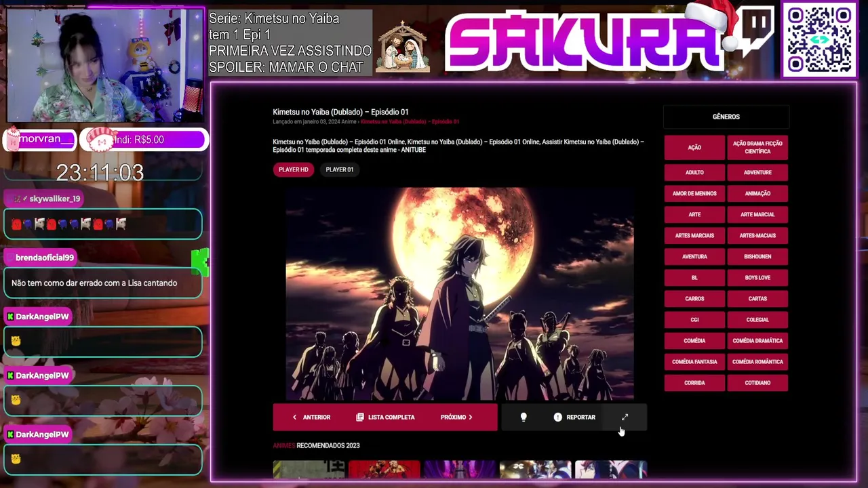Switch to PLAYER 01 tab
The height and width of the screenshot is (488, 868).
click(340, 169)
